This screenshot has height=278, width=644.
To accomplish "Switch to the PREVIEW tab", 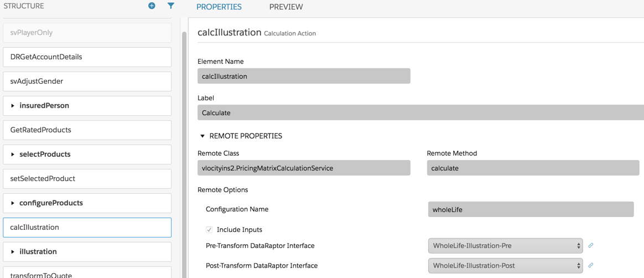I will pos(286,7).
